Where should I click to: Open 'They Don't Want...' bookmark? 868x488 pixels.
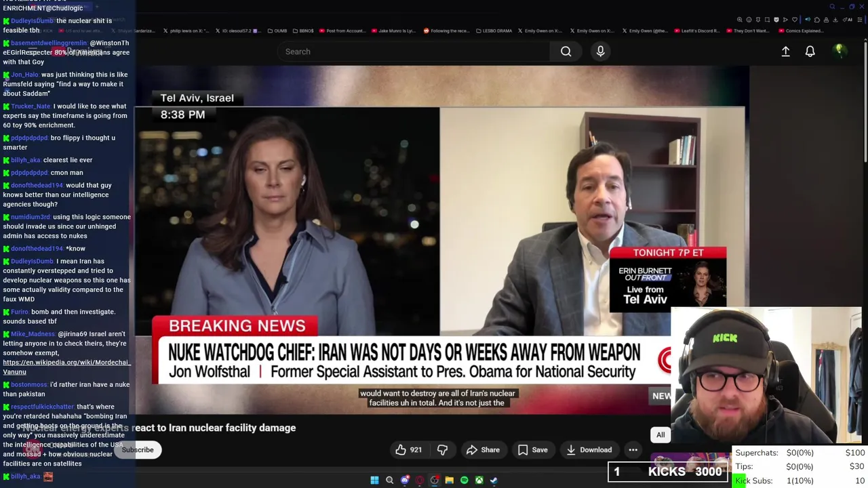[747, 30]
